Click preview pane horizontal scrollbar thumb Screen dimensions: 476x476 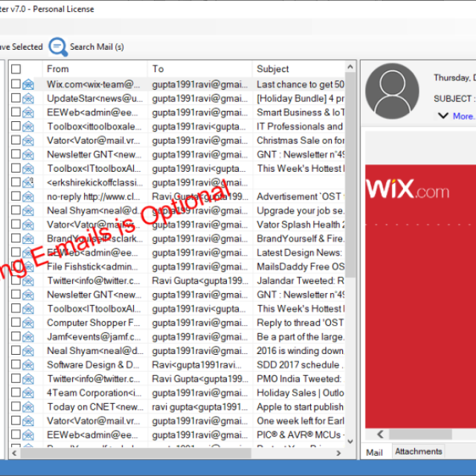click(x=420, y=434)
